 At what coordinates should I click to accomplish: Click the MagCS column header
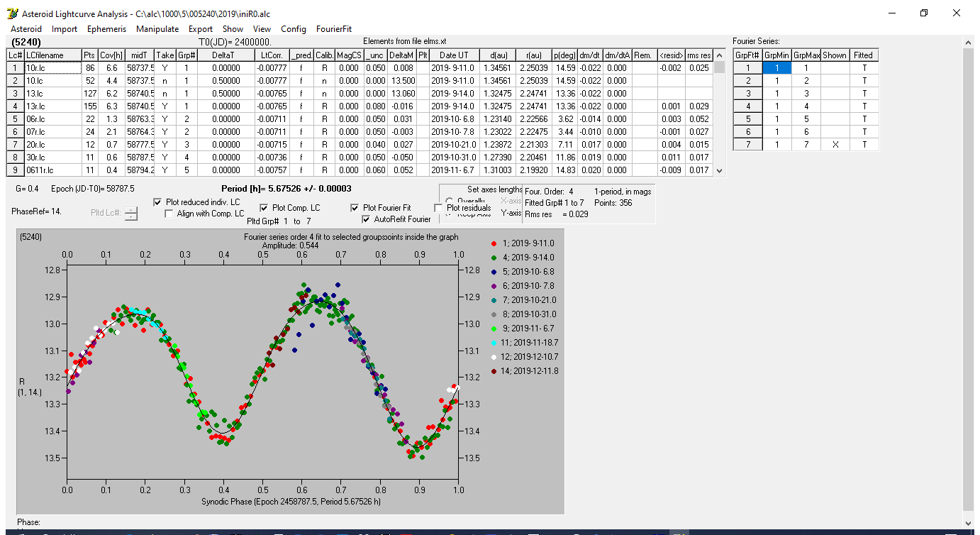pyautogui.click(x=350, y=55)
